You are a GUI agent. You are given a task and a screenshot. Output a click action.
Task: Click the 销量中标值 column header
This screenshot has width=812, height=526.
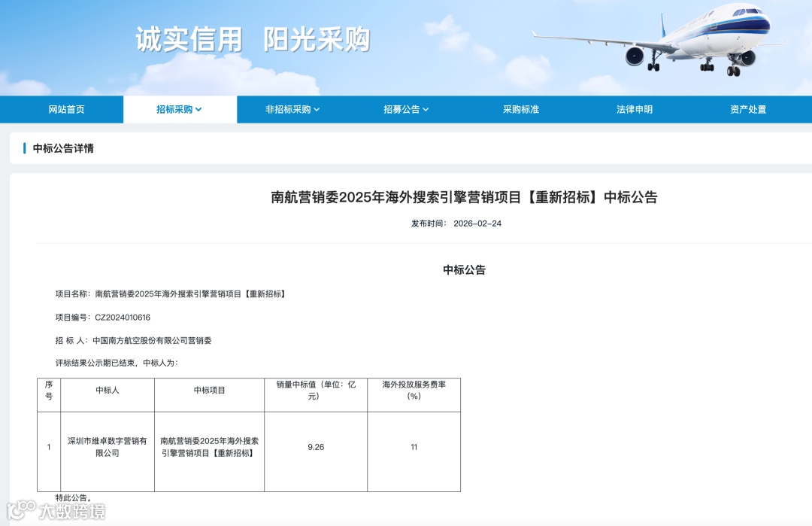coord(316,395)
